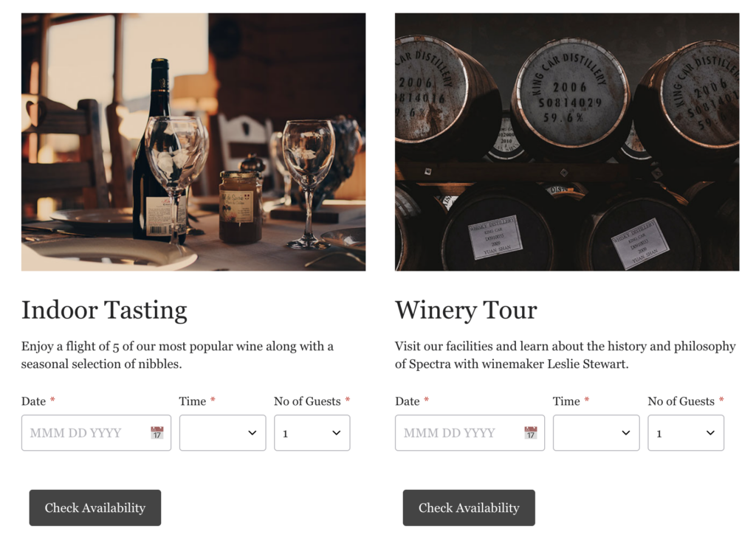Open No of Guests dropdown for Winery Tour
Image resolution: width=756 pixels, height=554 pixels.
(x=686, y=432)
